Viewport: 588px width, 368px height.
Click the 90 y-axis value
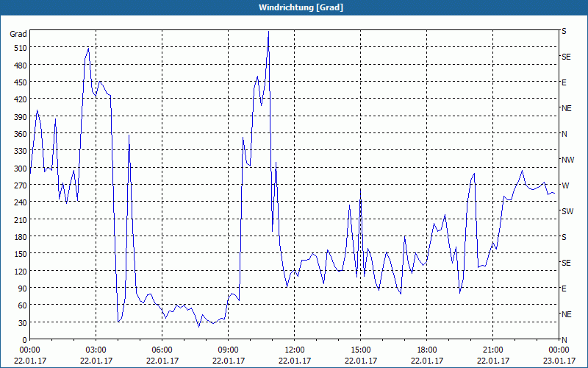22,289
